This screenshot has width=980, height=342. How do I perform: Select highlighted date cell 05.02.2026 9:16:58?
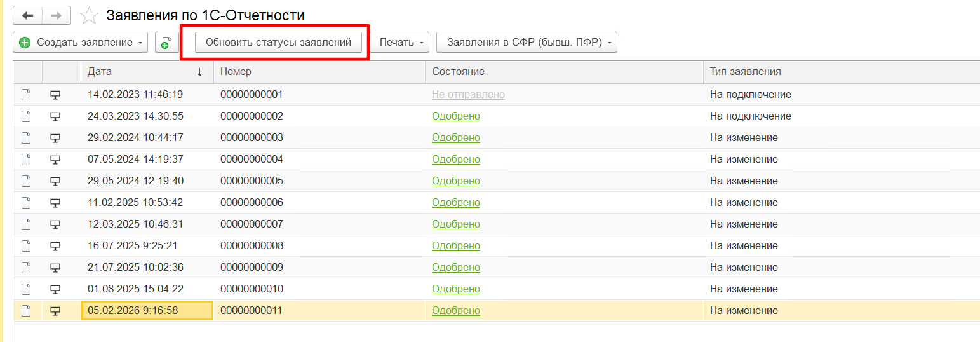click(x=147, y=311)
